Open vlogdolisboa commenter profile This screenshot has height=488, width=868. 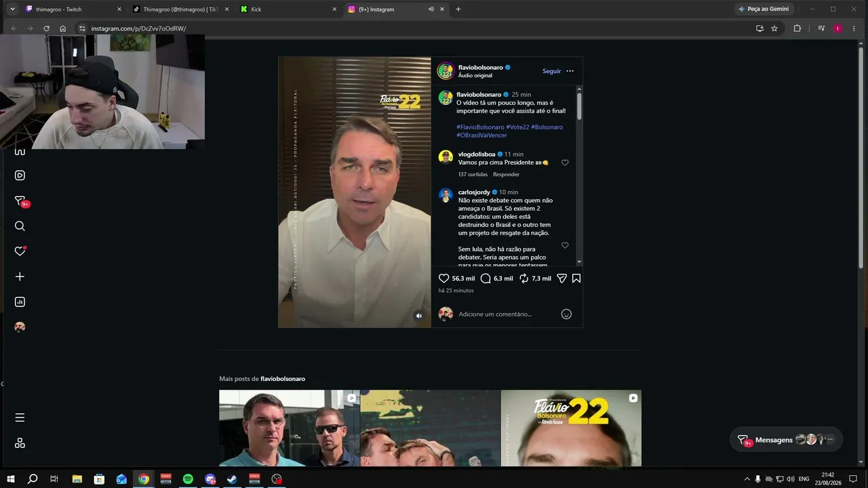477,154
